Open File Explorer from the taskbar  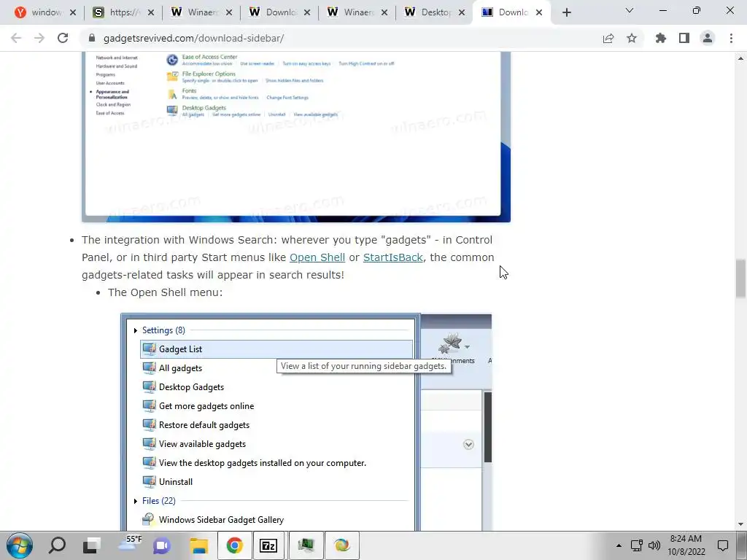click(x=198, y=545)
